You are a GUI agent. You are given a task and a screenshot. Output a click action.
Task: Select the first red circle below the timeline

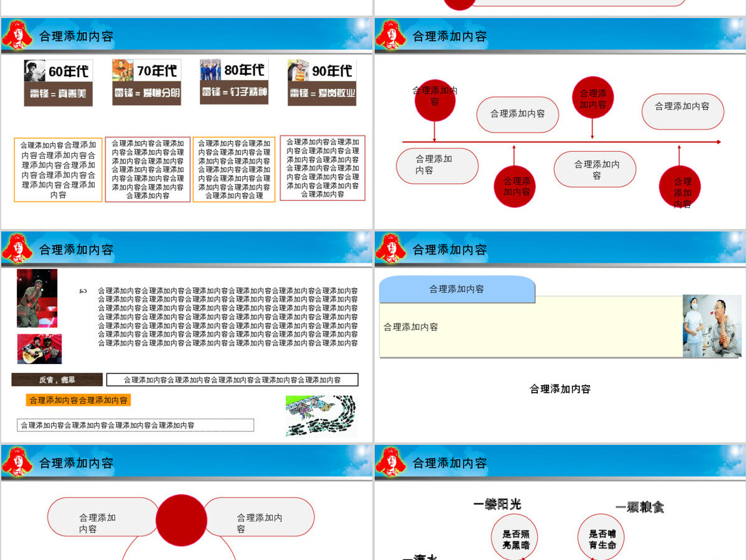(x=515, y=186)
